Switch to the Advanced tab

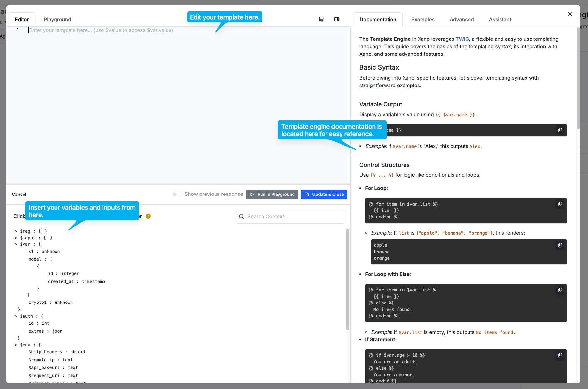click(462, 19)
